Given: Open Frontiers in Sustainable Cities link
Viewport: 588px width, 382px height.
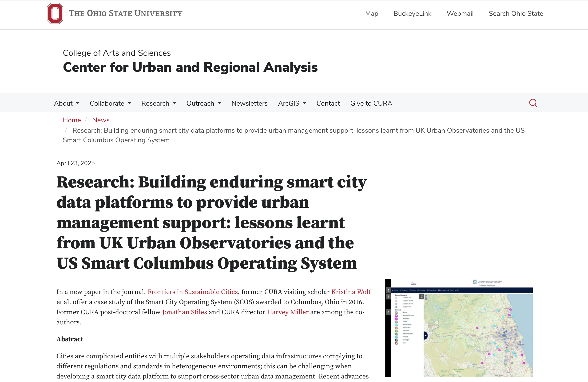Looking at the screenshot, I should [192, 292].
